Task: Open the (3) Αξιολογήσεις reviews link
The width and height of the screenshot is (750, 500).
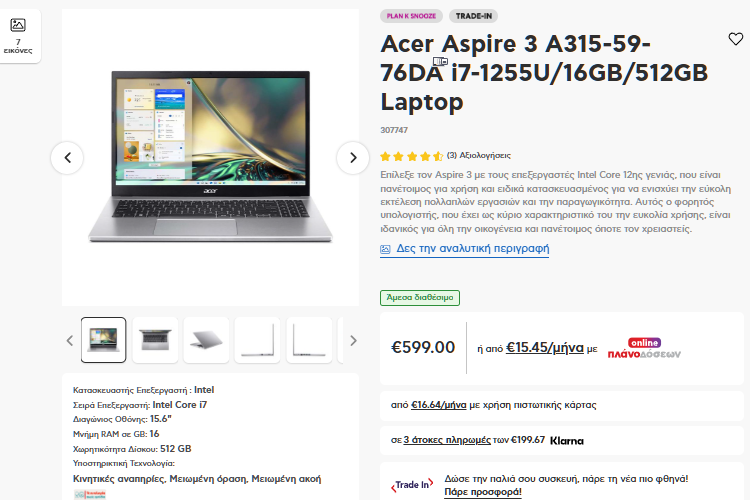Action: pyautogui.click(x=479, y=156)
